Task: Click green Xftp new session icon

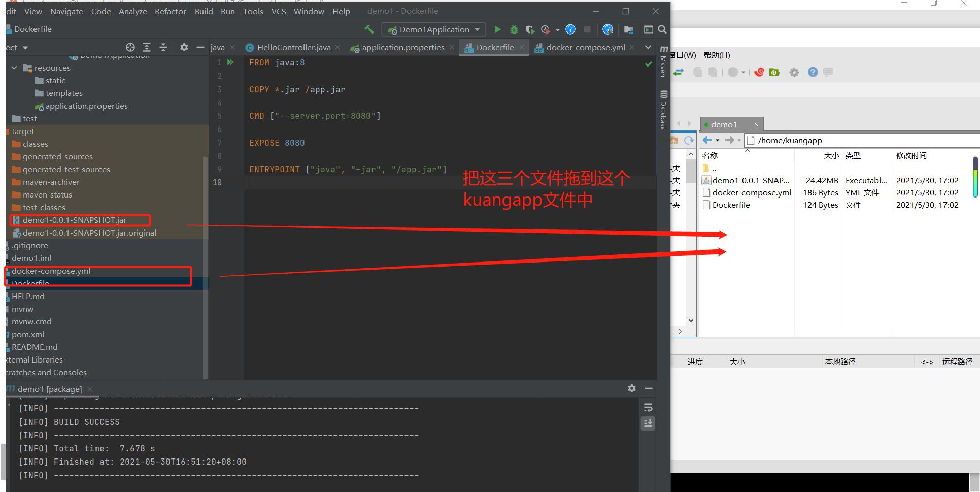Action: point(774,72)
